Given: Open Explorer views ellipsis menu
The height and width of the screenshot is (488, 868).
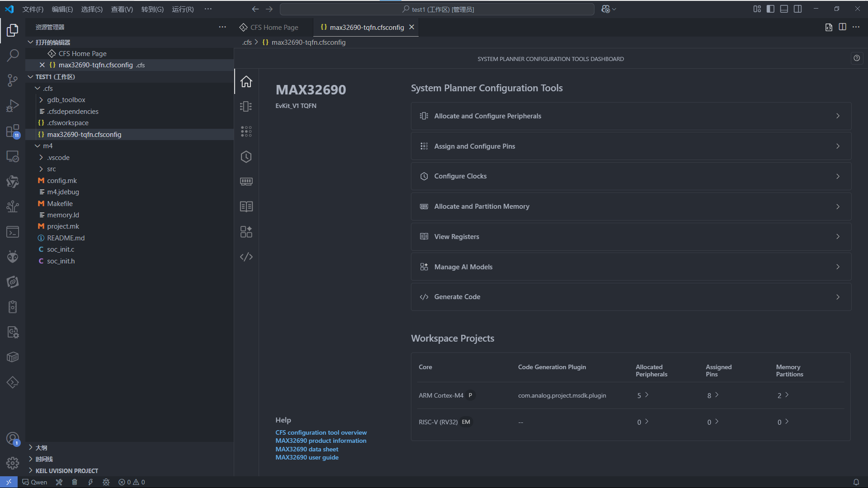Looking at the screenshot, I should pyautogui.click(x=222, y=27).
